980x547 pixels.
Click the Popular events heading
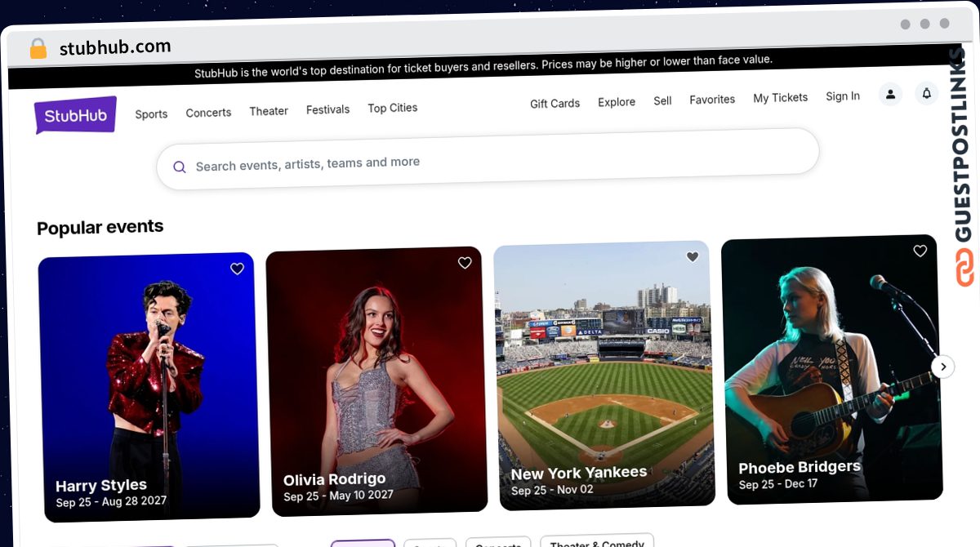(100, 228)
